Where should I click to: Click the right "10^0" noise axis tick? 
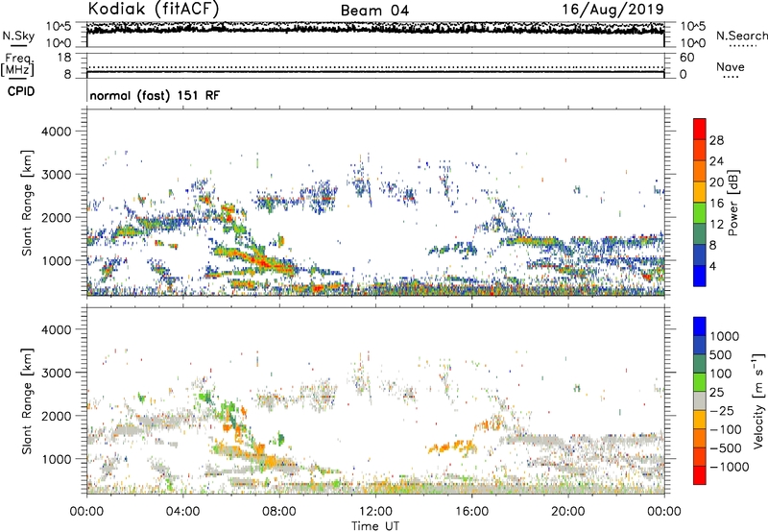(x=692, y=43)
